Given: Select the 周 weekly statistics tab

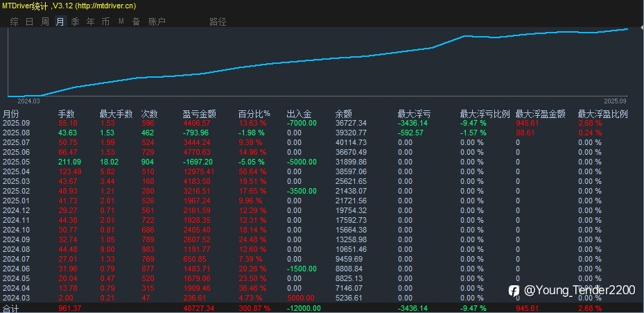Looking at the screenshot, I should click(x=45, y=22).
